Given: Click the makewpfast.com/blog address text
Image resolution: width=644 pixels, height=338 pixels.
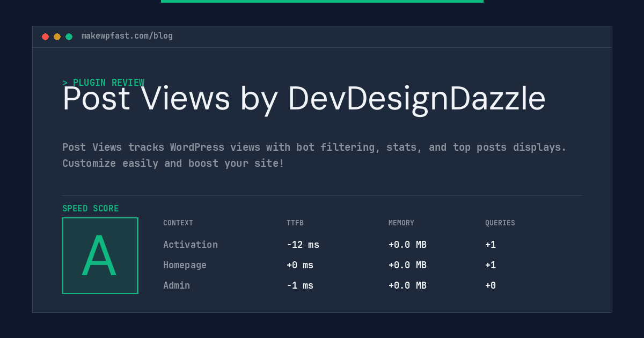Looking at the screenshot, I should pos(127,36).
